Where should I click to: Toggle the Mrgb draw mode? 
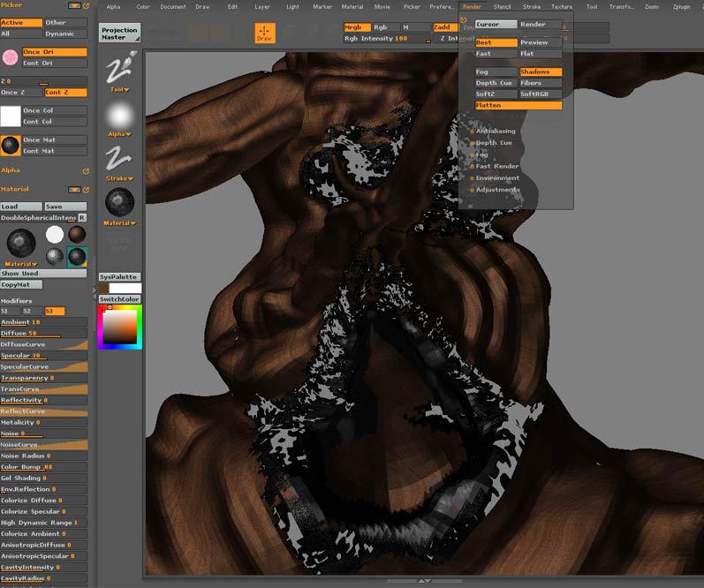click(x=357, y=27)
